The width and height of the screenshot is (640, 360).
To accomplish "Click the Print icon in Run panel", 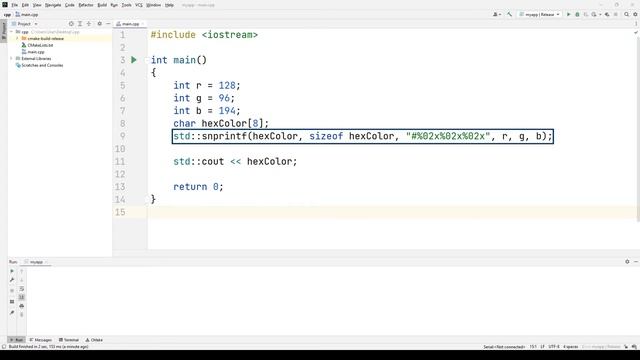I will [22, 306].
